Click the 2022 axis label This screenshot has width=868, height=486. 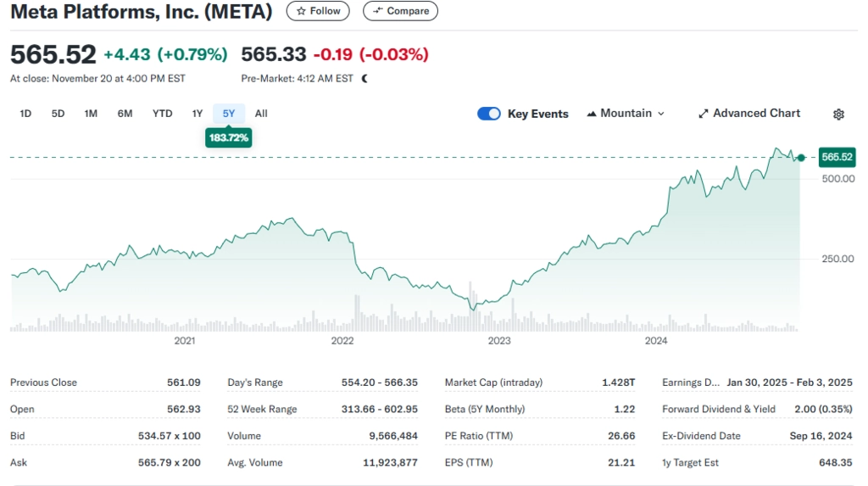click(x=342, y=341)
